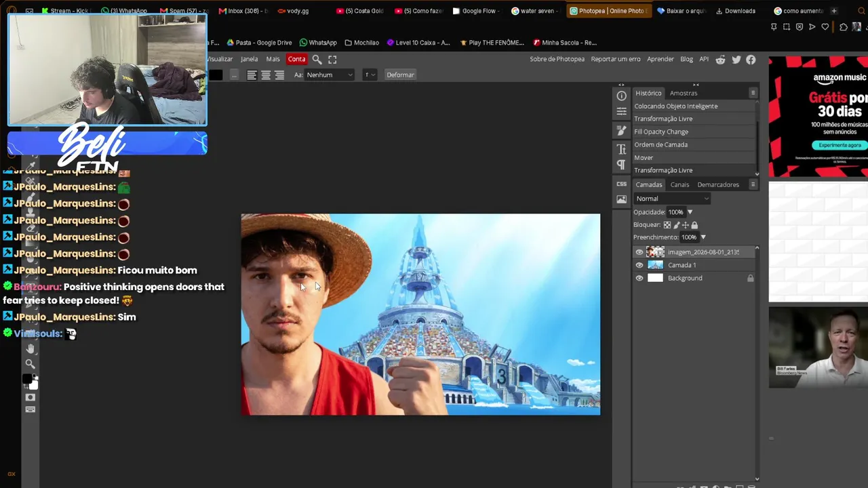The height and width of the screenshot is (488, 868).
Task: Open Photopea's Twitter page icon
Action: (736, 60)
